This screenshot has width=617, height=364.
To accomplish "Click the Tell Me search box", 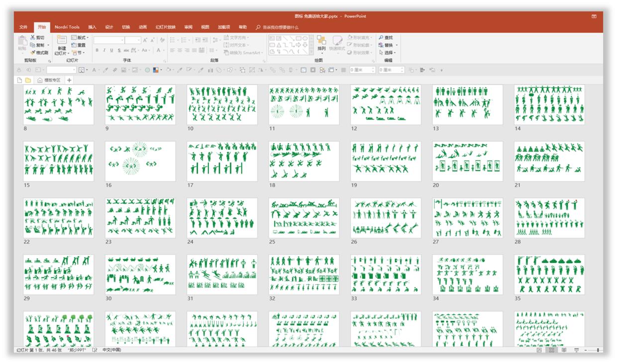I will point(277,27).
